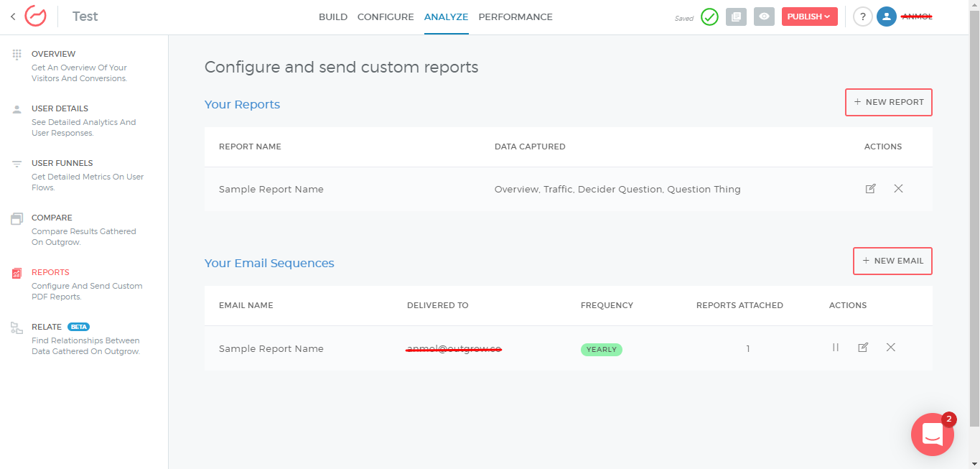
Task: Open the document pages icon in header
Action: (736, 17)
